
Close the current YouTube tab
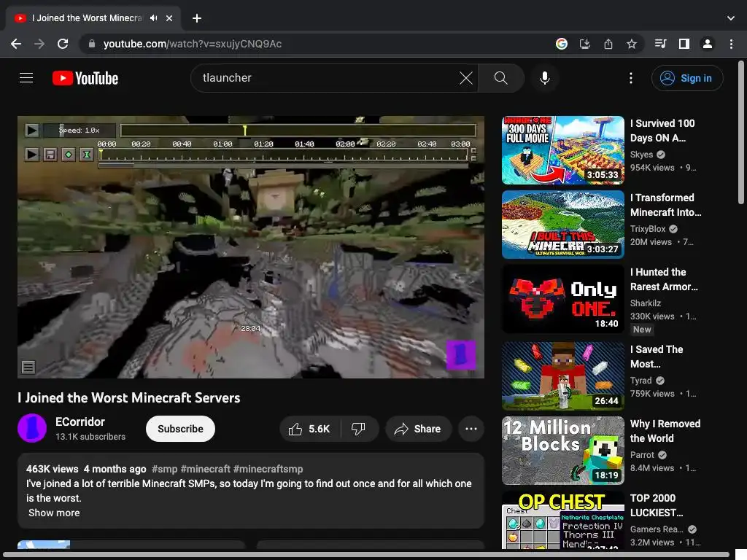[x=169, y=18]
